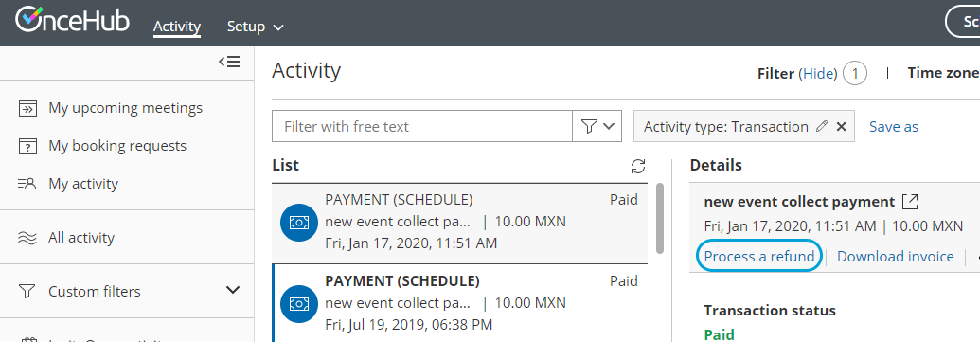Click the new event collect payment title

[799, 202]
